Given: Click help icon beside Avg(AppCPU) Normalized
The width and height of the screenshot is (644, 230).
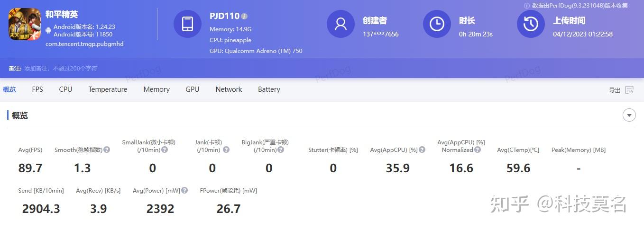Looking at the screenshot, I should tap(478, 150).
